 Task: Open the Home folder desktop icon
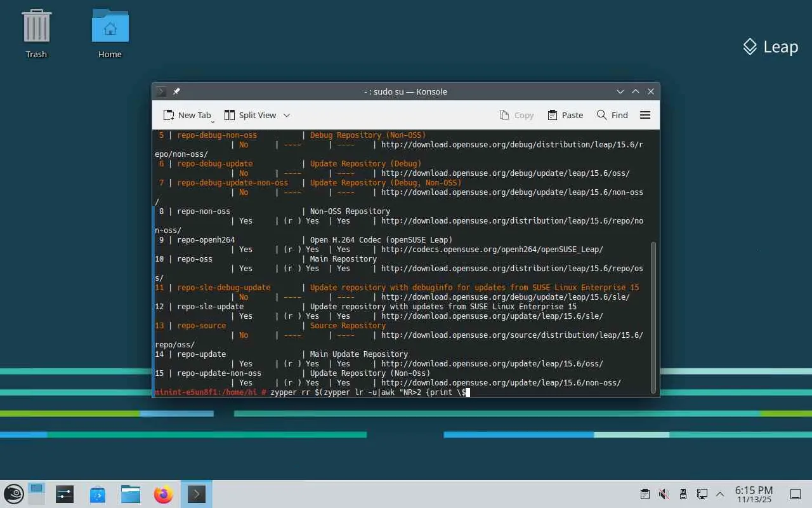pos(110,34)
